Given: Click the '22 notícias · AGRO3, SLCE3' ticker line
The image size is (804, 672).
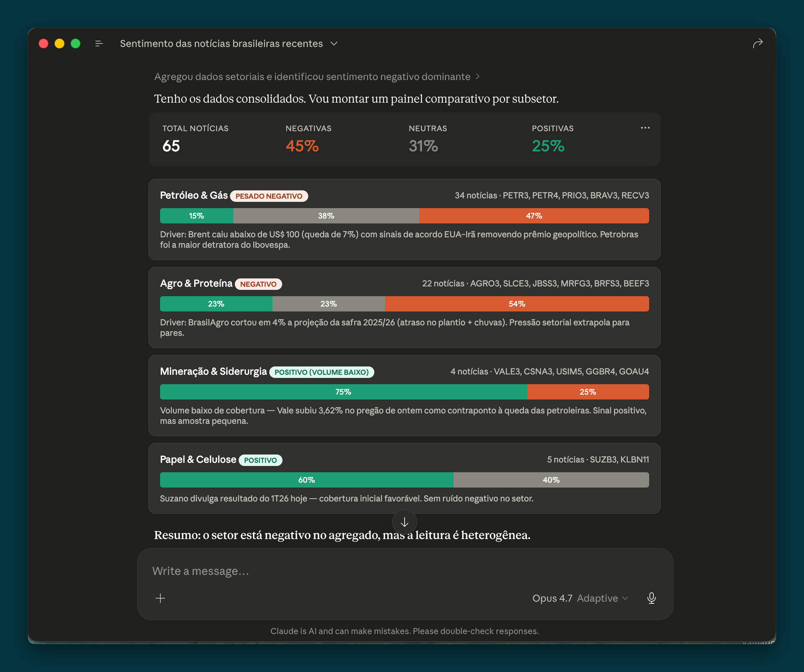Looking at the screenshot, I should click(535, 284).
